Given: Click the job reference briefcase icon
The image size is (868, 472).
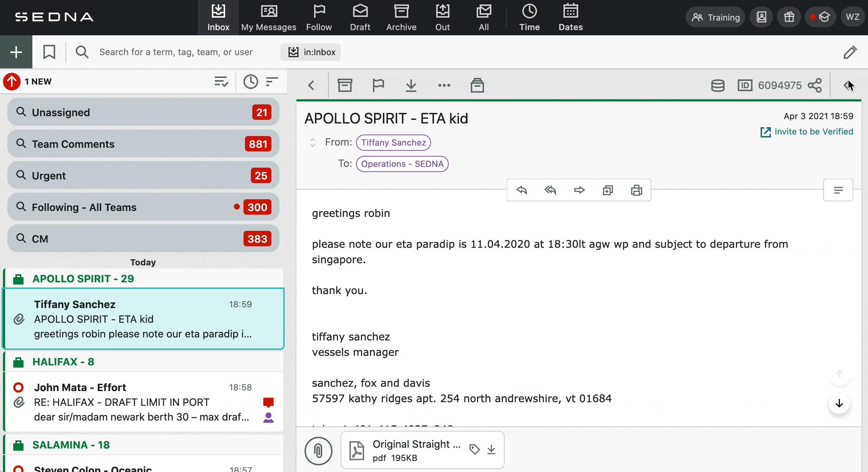Looking at the screenshot, I should point(477,85).
